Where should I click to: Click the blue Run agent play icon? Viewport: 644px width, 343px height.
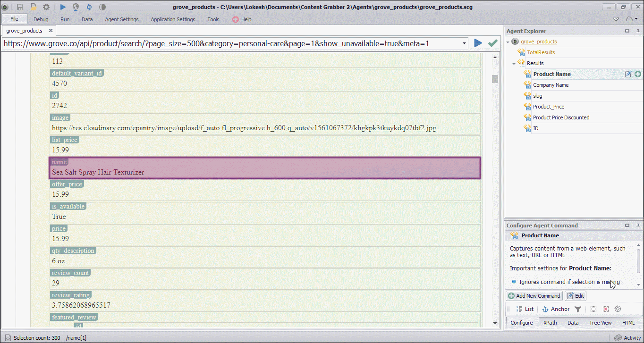(63, 7)
